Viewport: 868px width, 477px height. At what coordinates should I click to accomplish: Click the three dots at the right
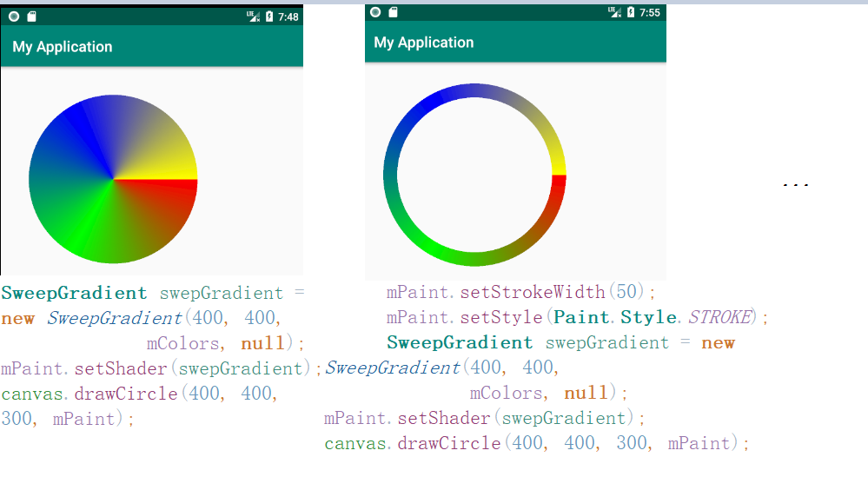point(796,185)
